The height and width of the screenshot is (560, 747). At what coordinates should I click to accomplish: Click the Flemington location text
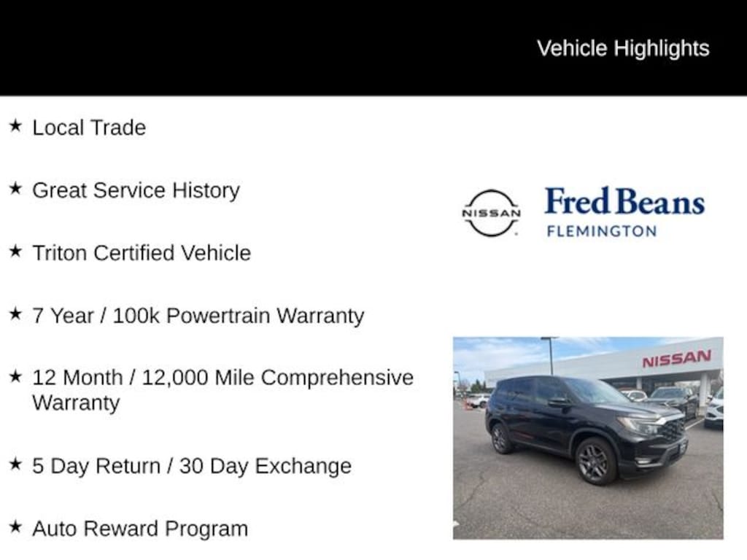tap(601, 231)
